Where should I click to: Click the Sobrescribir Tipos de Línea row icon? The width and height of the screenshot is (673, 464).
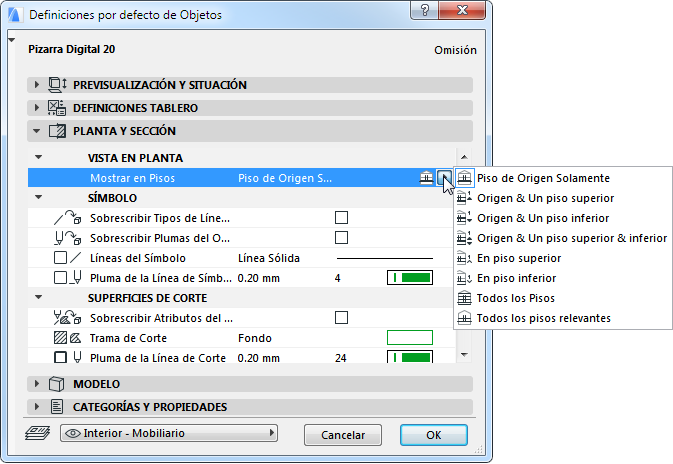[x=67, y=218]
